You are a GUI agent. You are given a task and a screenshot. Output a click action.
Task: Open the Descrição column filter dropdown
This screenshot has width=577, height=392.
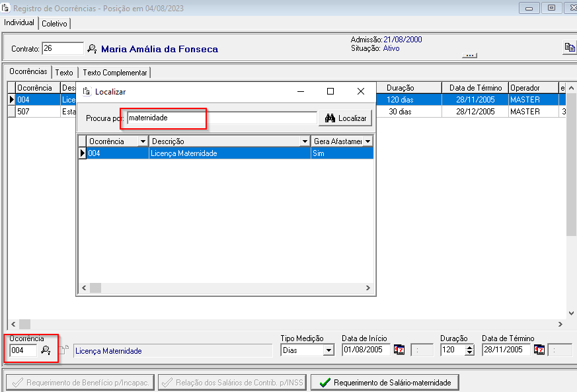[304, 141]
